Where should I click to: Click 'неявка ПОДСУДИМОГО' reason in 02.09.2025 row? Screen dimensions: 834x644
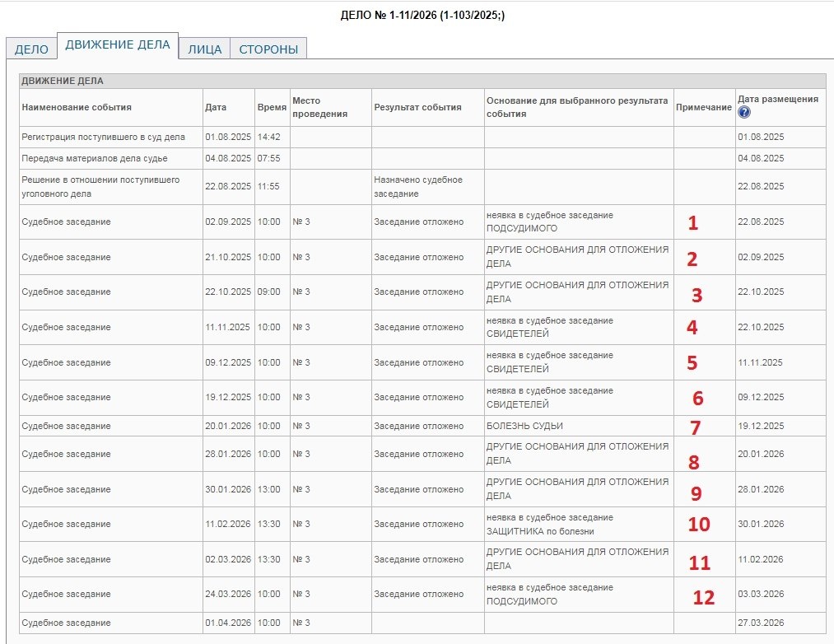[x=550, y=222]
